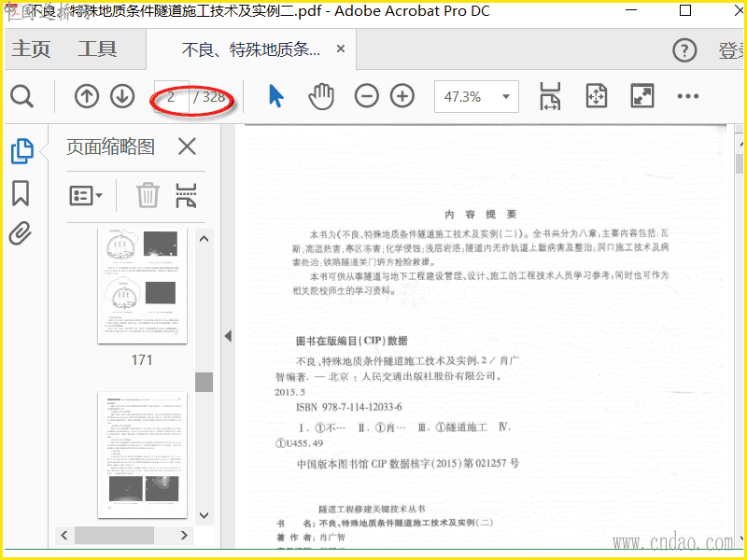Select the arrow selection tool
Screen dimensions: 747x560
coord(275,96)
